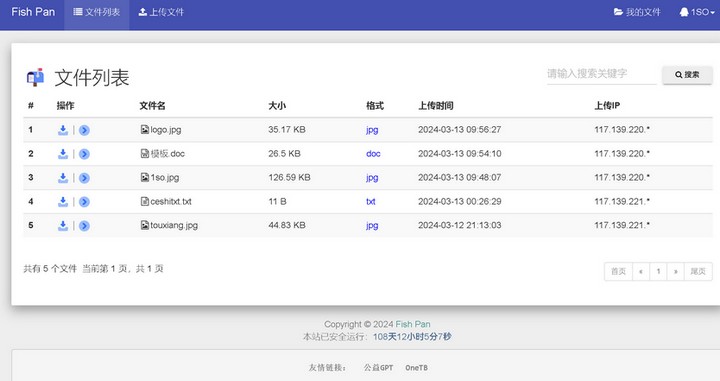The height and width of the screenshot is (381, 720).
Task: Click the 126.59 KB size cell
Action: [289, 178]
